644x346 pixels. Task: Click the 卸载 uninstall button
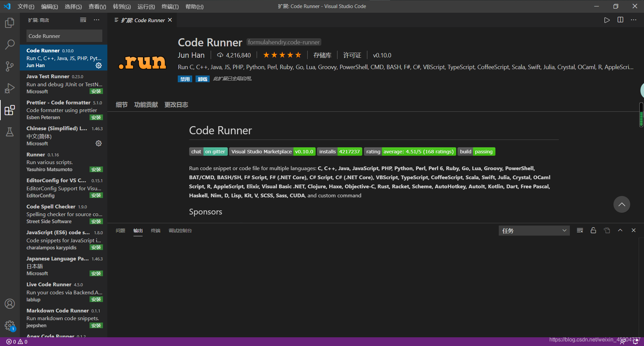coord(202,79)
